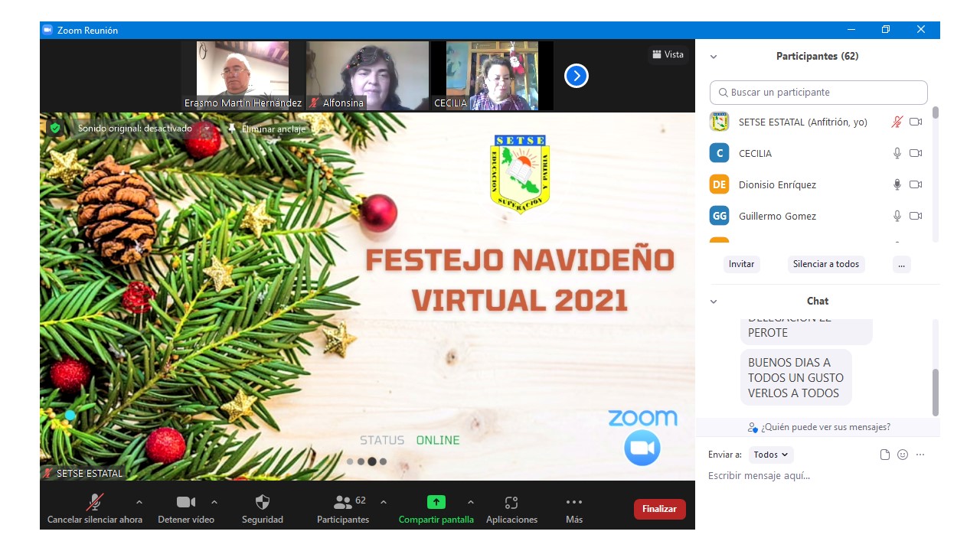Open share screen options arrow
The image size is (980, 551).
[x=471, y=502]
